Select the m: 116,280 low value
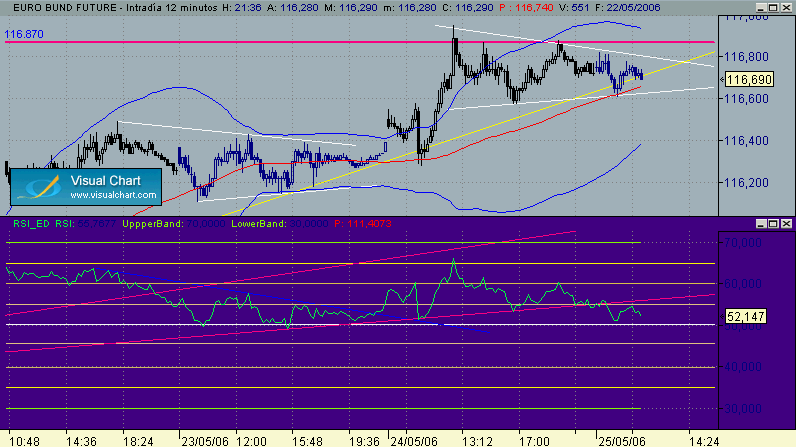This screenshot has height=447, width=796. pos(408,8)
